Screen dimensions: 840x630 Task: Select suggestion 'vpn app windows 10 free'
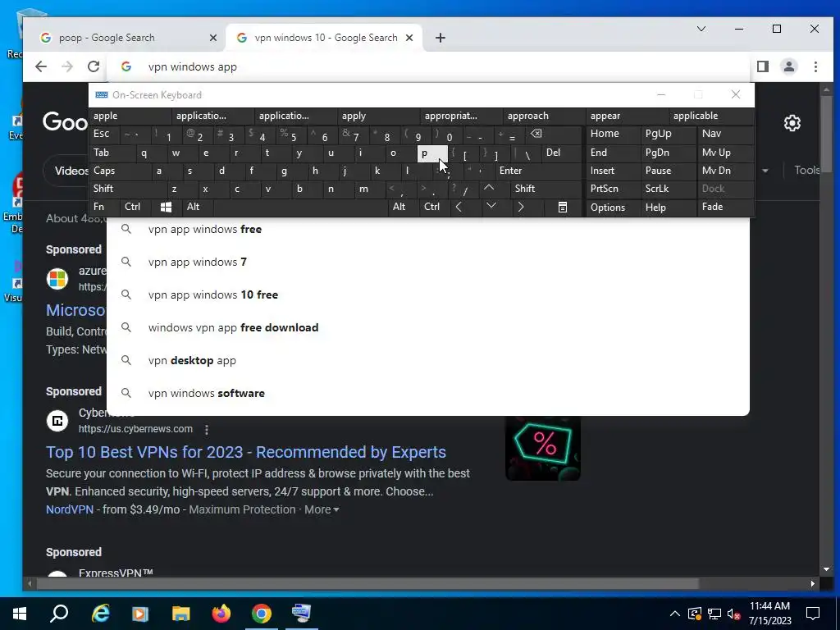(427, 294)
